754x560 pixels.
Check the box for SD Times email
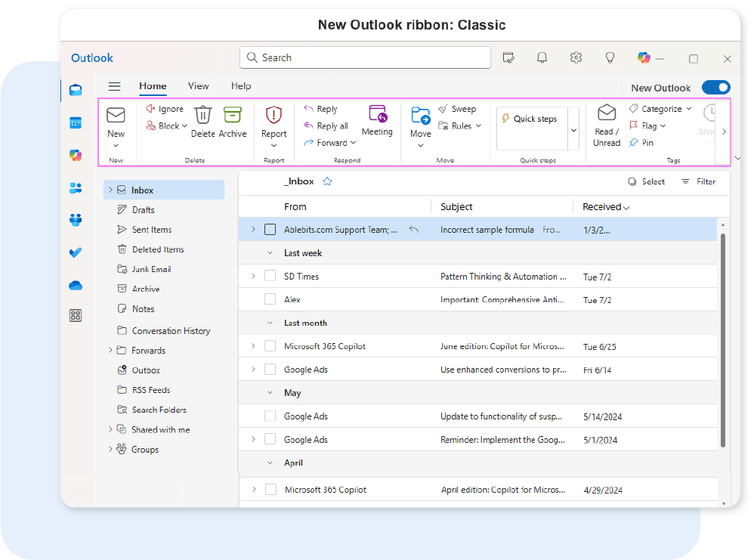pyautogui.click(x=270, y=277)
